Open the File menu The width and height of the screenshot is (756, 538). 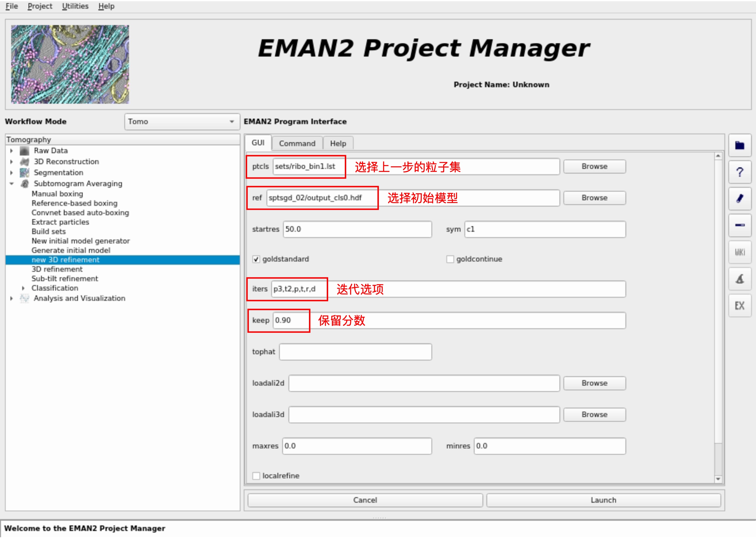[x=11, y=6]
